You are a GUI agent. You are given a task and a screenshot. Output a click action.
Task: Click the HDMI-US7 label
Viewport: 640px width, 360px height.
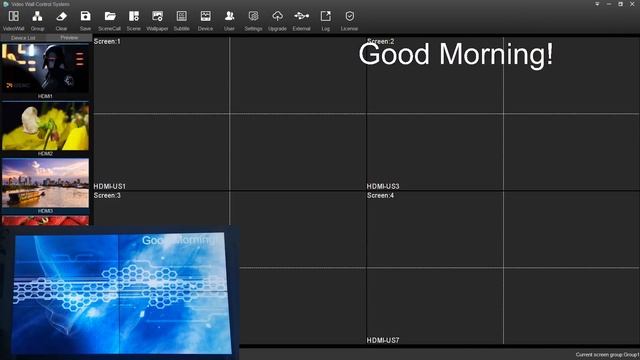tap(383, 340)
